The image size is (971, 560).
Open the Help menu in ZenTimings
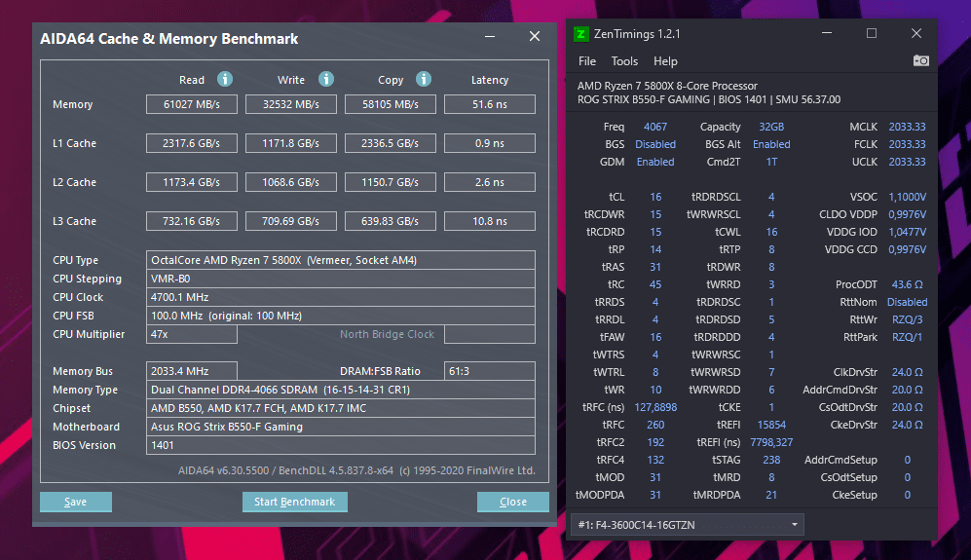click(666, 61)
